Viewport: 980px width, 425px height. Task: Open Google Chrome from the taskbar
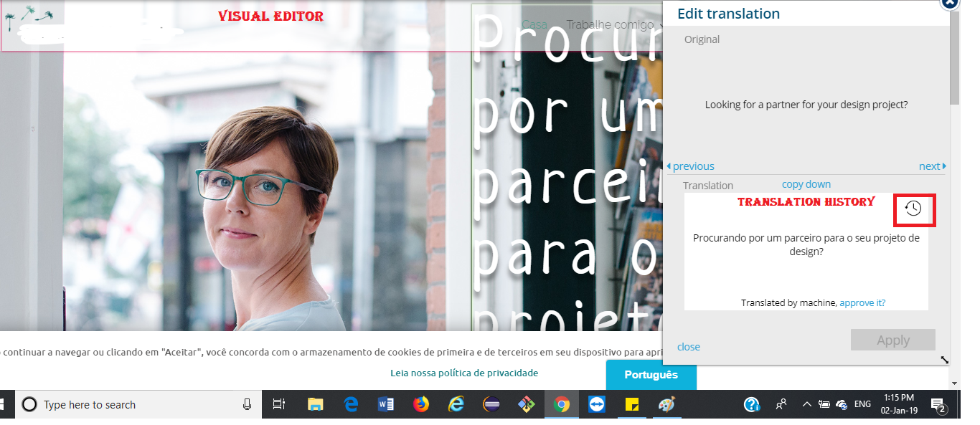click(561, 405)
